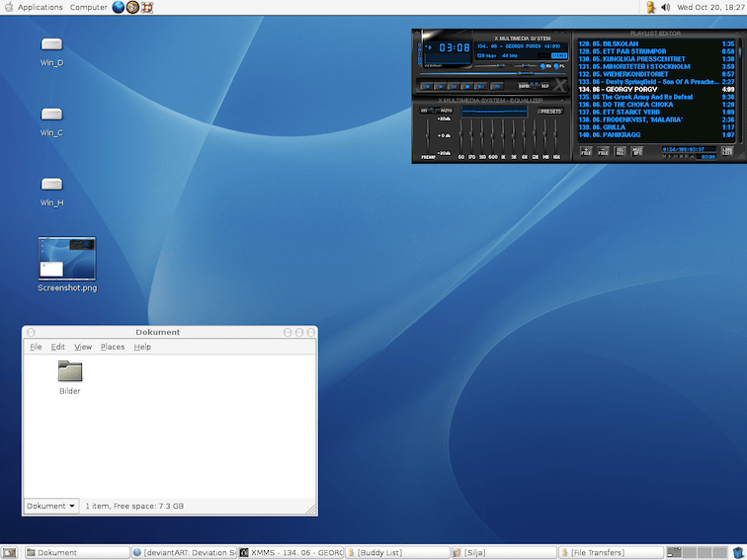
Task: Open the trash icon in bottom panel
Action: [x=738, y=553]
